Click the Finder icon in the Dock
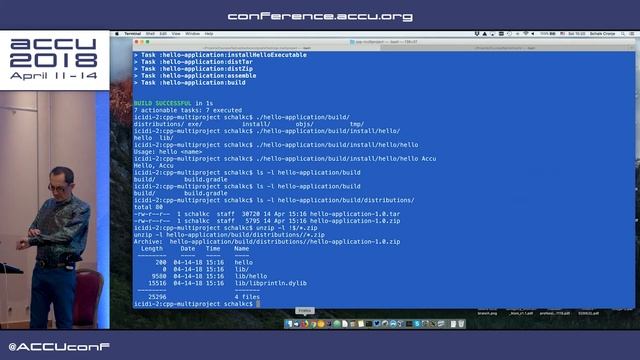 (289, 324)
